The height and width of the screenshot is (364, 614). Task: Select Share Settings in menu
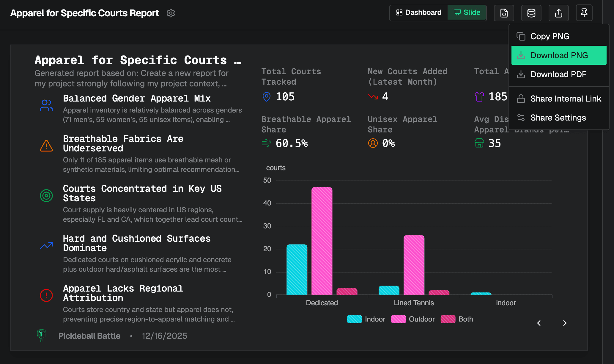pos(558,118)
